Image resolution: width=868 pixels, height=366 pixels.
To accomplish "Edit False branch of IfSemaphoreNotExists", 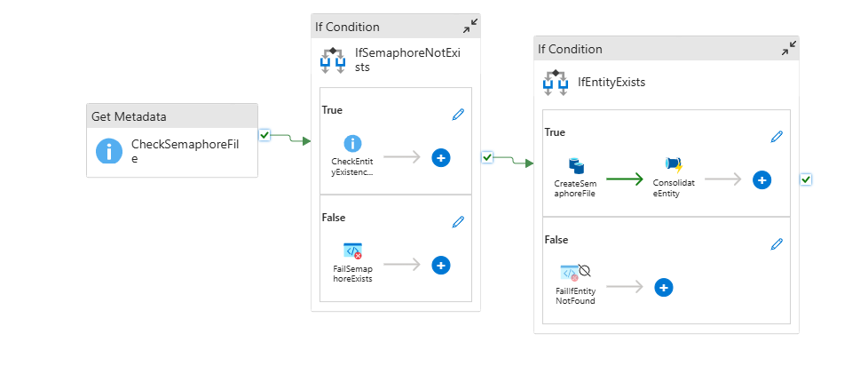I will pos(458,221).
